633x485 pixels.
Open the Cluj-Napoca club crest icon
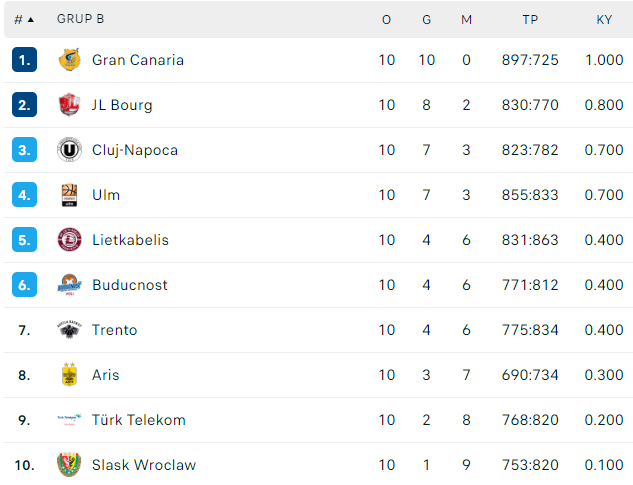(x=69, y=150)
